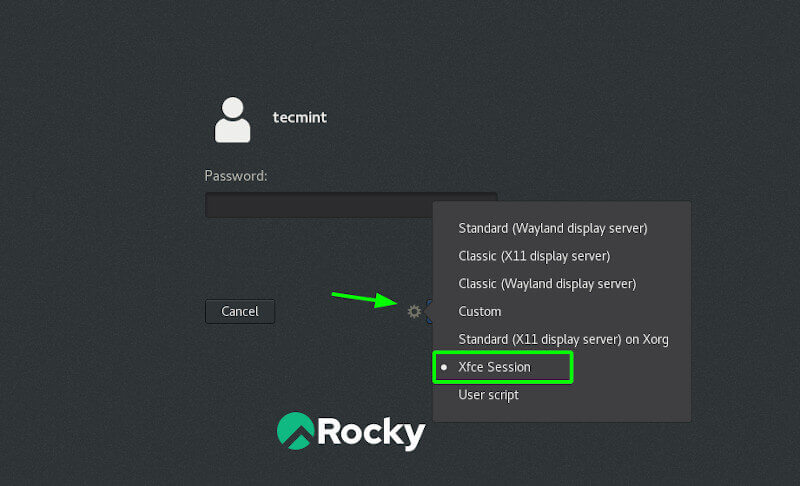
Task: Choose Classic (X11 display server) session
Action: pos(534,256)
